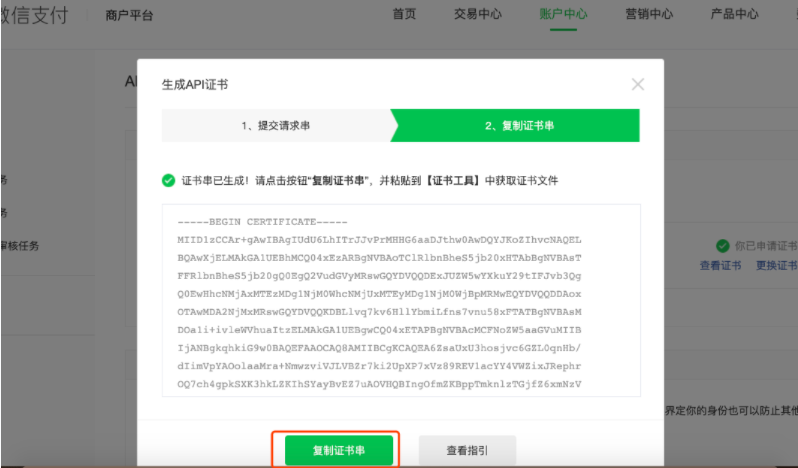Open the 首页 navigation tab
The height and width of the screenshot is (468, 798).
point(404,14)
